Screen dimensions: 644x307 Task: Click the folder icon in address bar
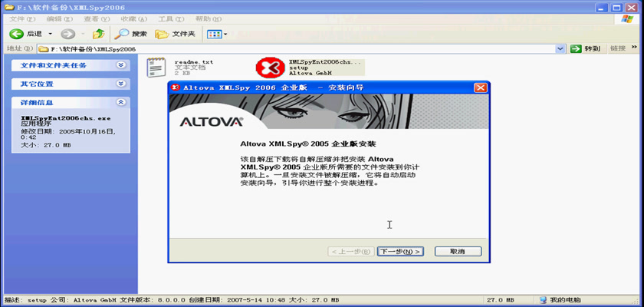pos(43,49)
